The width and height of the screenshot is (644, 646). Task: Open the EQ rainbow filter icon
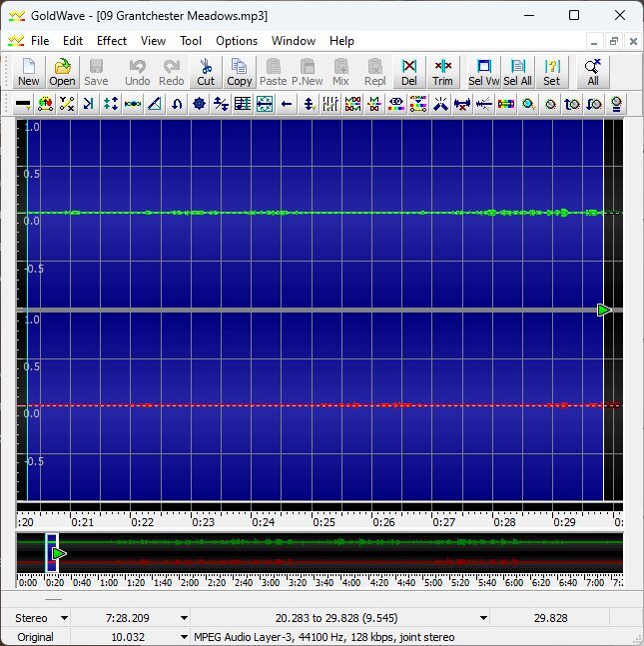(x=396, y=104)
